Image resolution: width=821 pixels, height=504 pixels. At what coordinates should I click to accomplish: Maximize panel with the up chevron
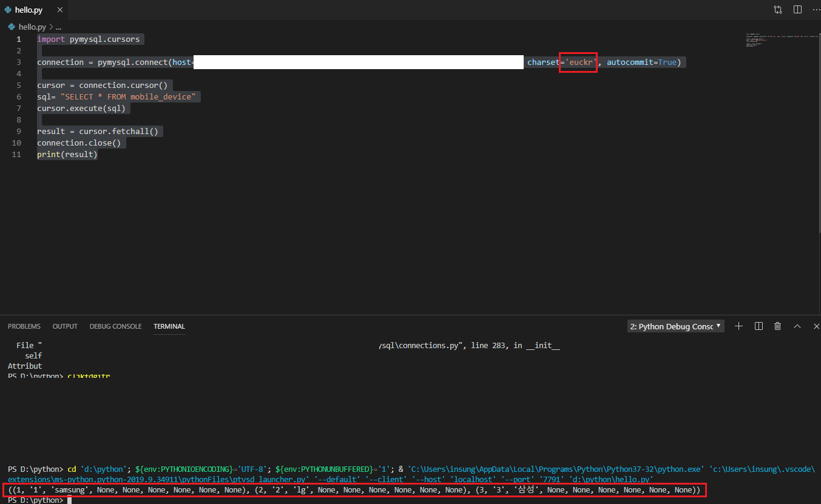[x=797, y=326]
